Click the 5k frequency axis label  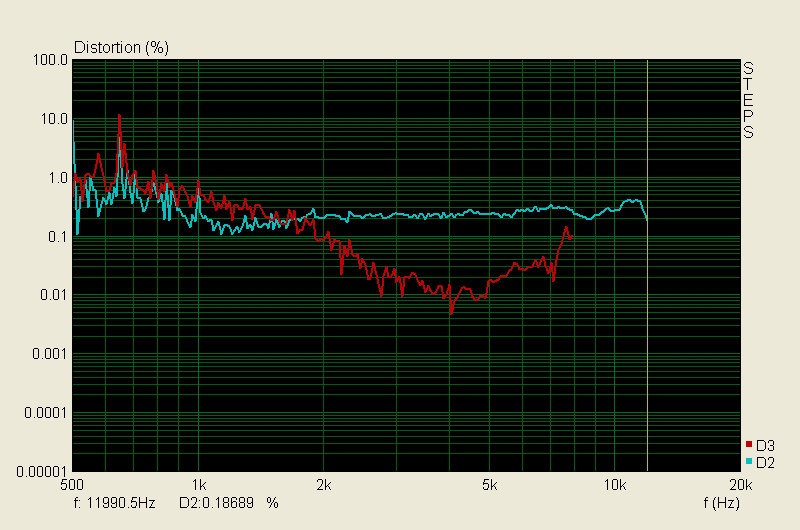point(489,485)
